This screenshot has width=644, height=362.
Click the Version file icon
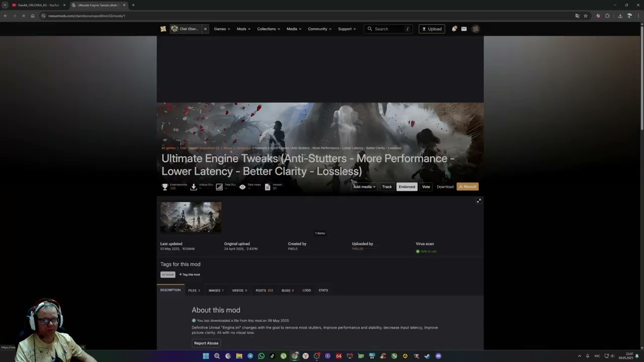(x=268, y=187)
